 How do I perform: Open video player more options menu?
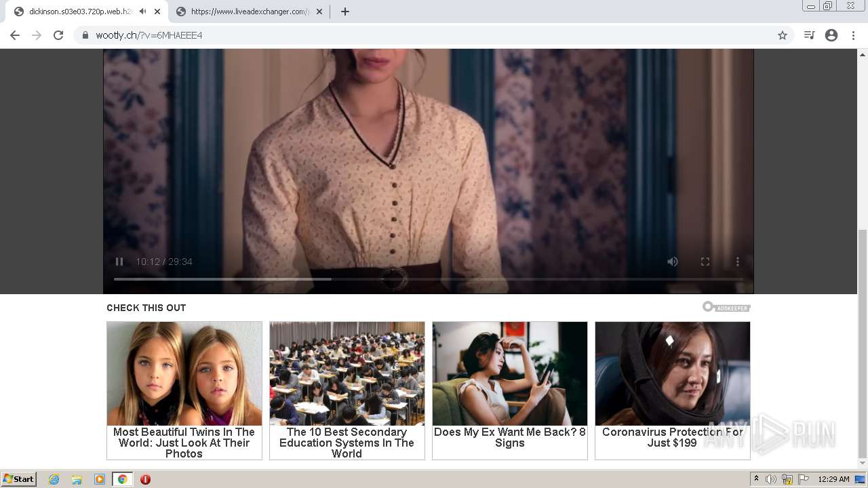(738, 262)
